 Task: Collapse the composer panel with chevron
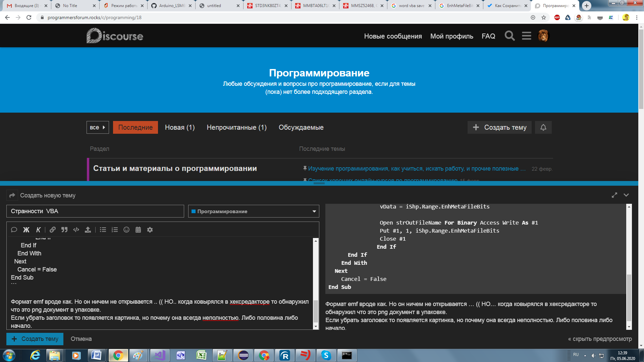tap(626, 195)
